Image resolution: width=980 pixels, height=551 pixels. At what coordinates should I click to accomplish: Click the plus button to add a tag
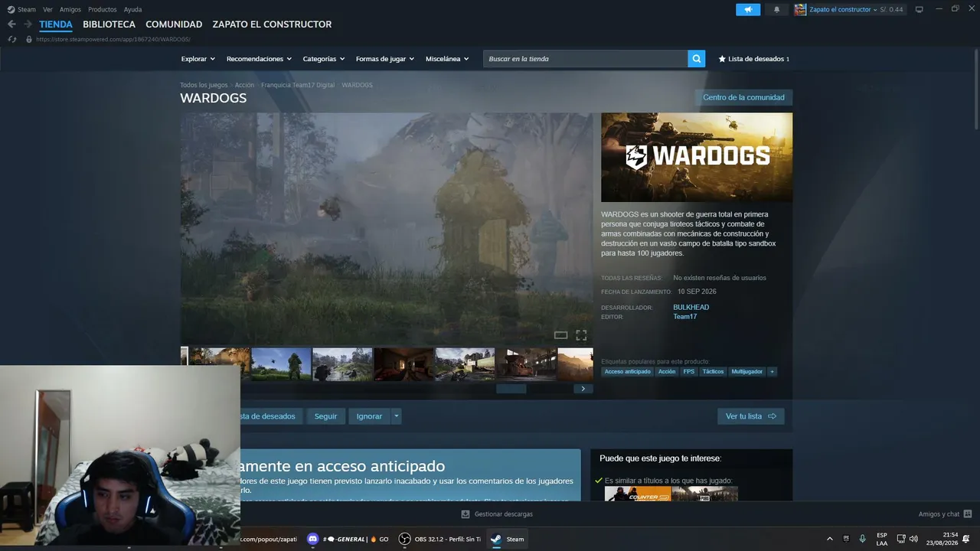point(772,372)
